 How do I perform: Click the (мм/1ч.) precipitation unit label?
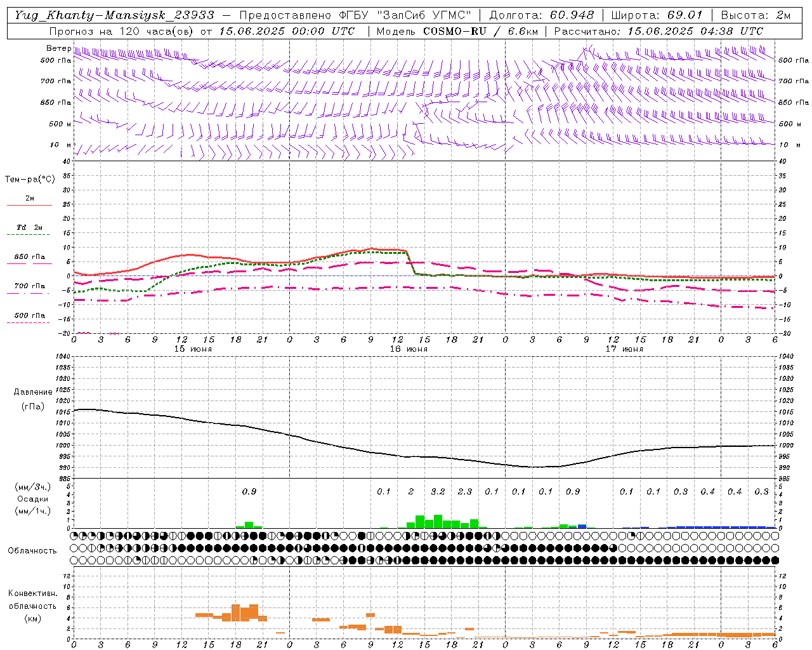[x=34, y=511]
